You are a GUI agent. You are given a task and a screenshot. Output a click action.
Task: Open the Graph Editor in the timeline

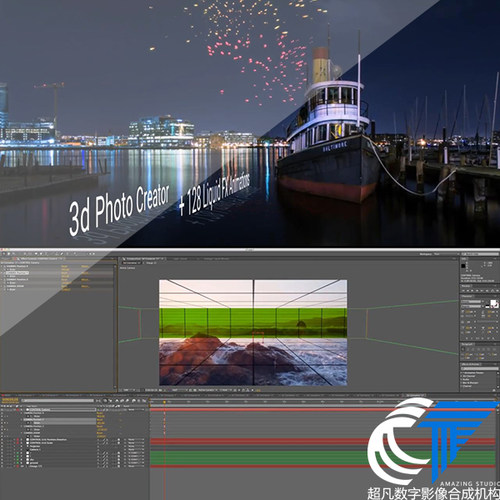point(144,401)
